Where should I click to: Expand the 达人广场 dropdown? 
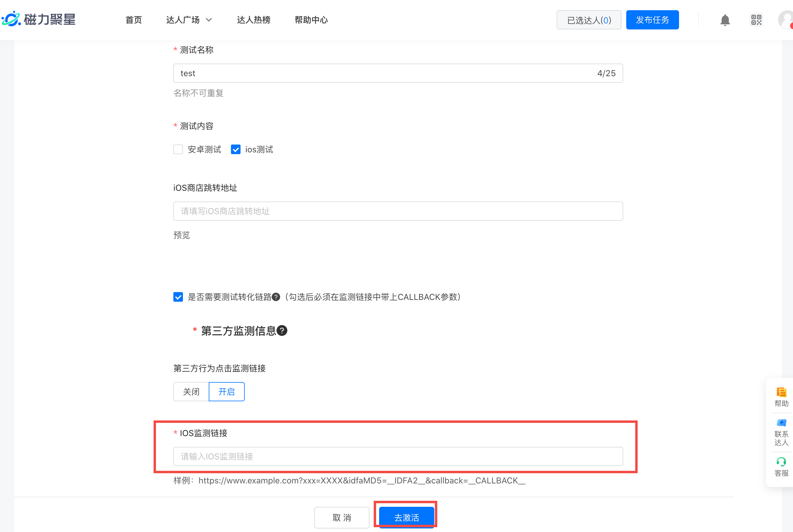click(189, 20)
